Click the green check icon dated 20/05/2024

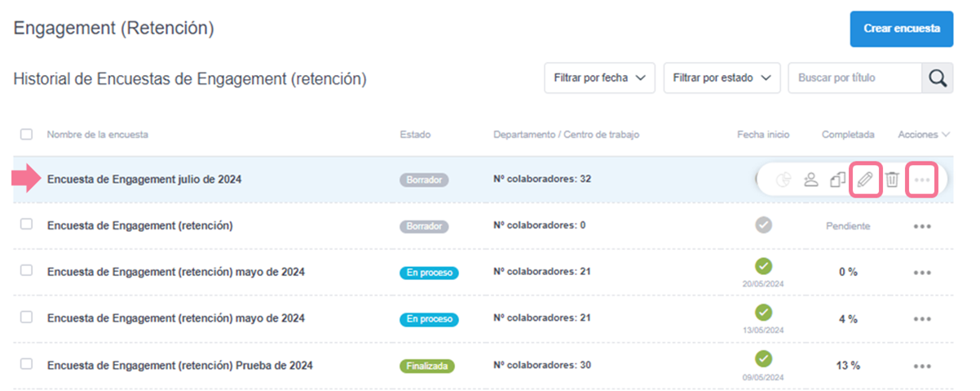(x=763, y=266)
